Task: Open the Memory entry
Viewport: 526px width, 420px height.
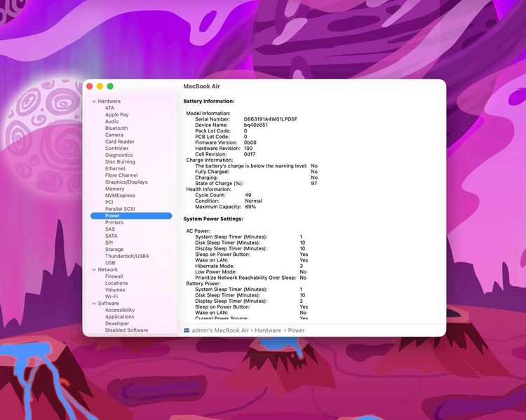Action: tap(114, 189)
